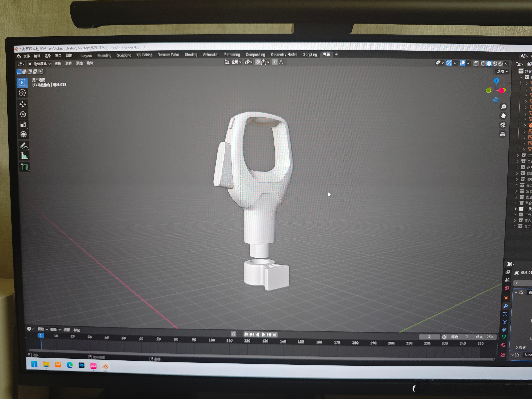
Task: Toggle the Show Gizmo button
Action: [x=449, y=63]
